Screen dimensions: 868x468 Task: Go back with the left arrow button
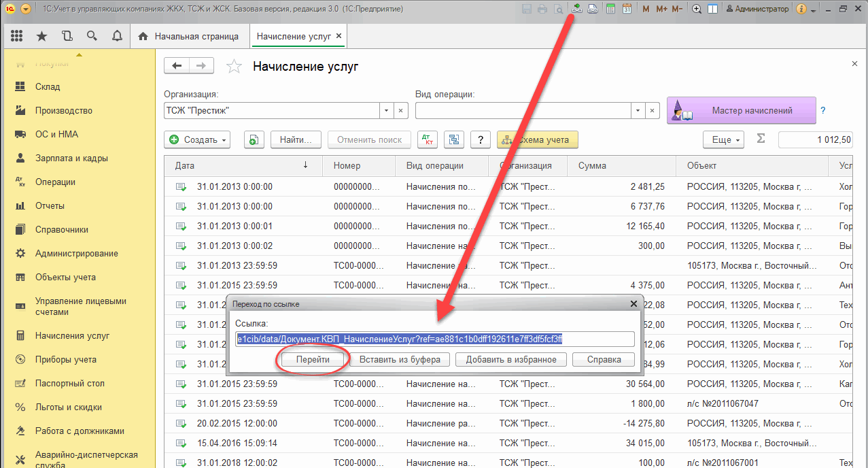pos(177,66)
